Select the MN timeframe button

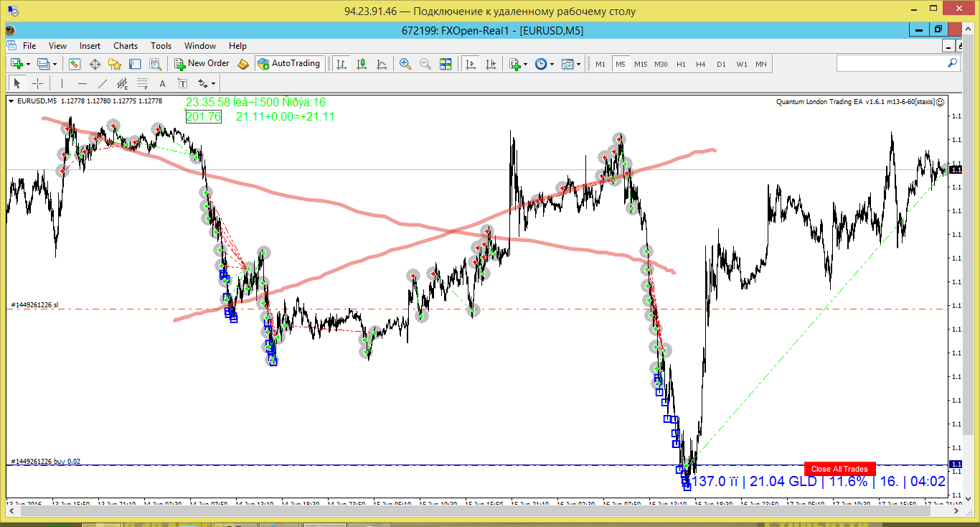tap(761, 64)
